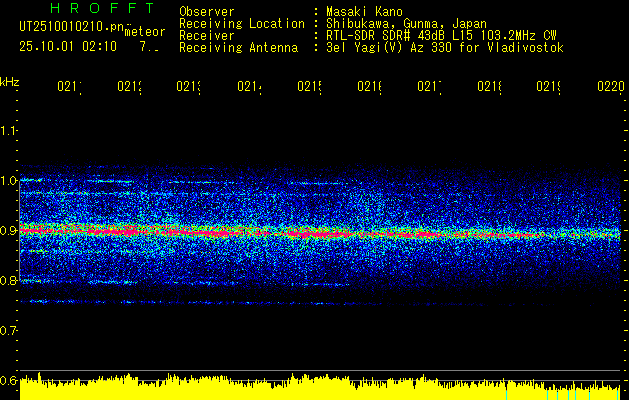This screenshot has width=629, height=400.
Task: Click the Masaki Kano observer name
Action: click(364, 11)
